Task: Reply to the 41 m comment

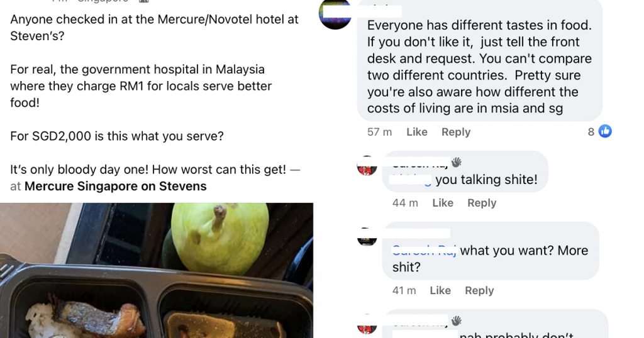Action: tap(479, 290)
